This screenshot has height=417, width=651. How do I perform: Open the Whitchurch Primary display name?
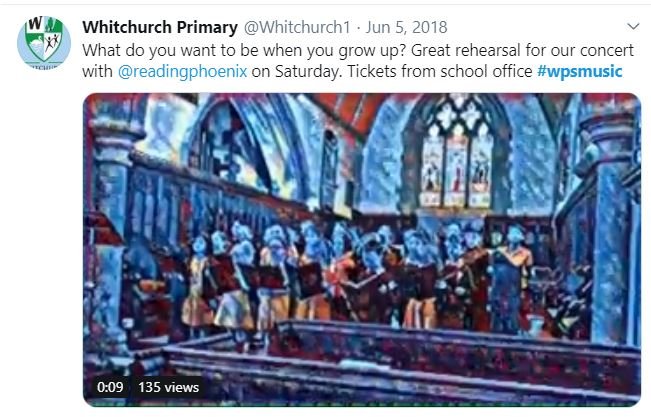pos(160,27)
